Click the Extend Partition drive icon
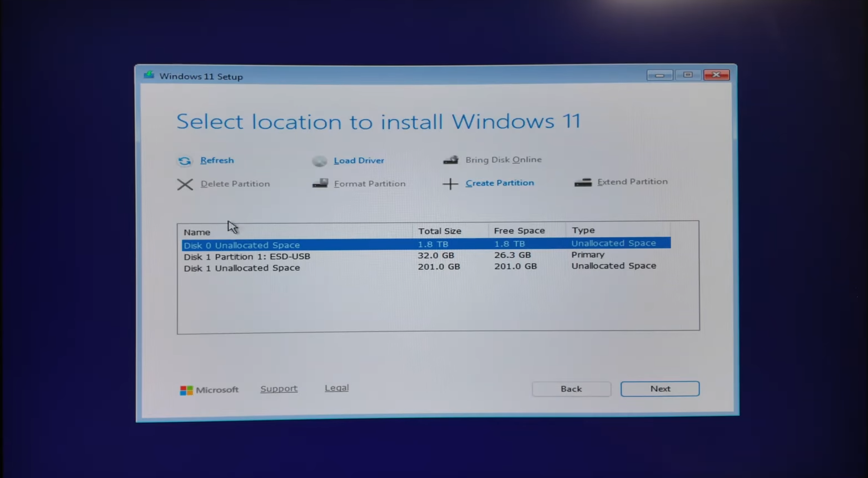868x478 pixels. 583,182
